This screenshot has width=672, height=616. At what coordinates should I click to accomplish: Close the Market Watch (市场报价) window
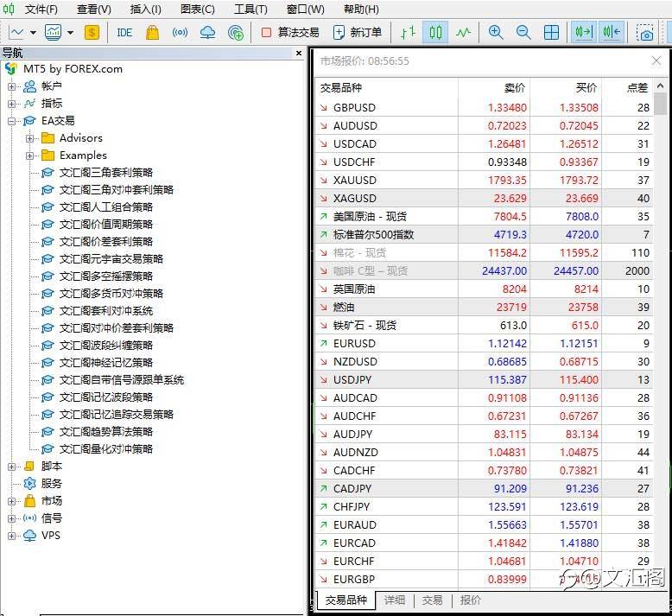tap(656, 60)
